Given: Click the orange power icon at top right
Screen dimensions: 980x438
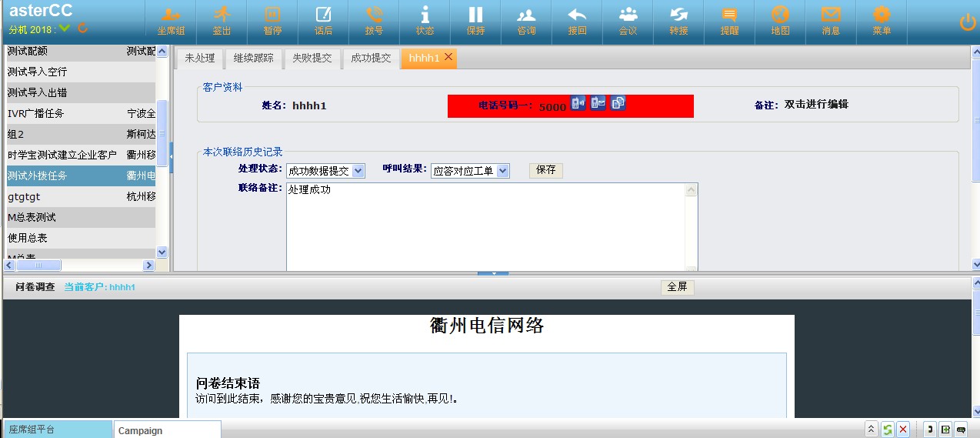Looking at the screenshot, I should pos(968,22).
